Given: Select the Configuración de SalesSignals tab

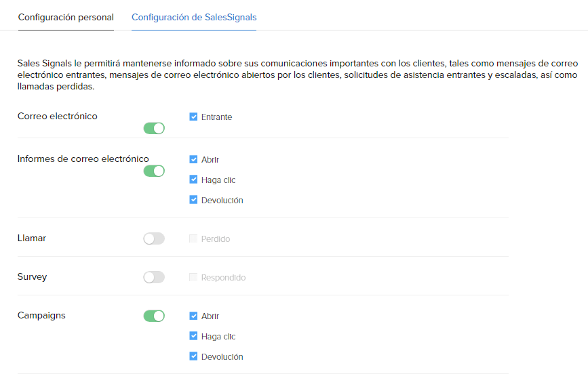Looking at the screenshot, I should [194, 17].
